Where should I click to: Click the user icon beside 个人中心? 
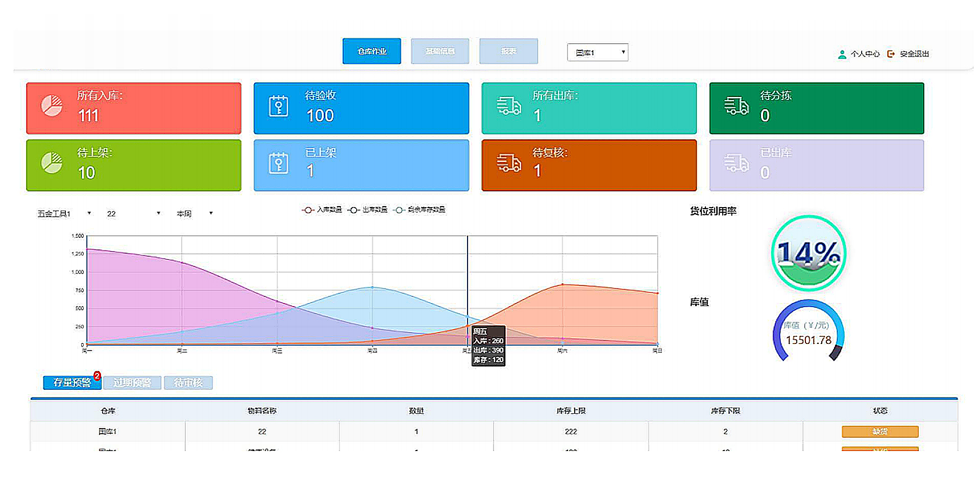tap(842, 54)
